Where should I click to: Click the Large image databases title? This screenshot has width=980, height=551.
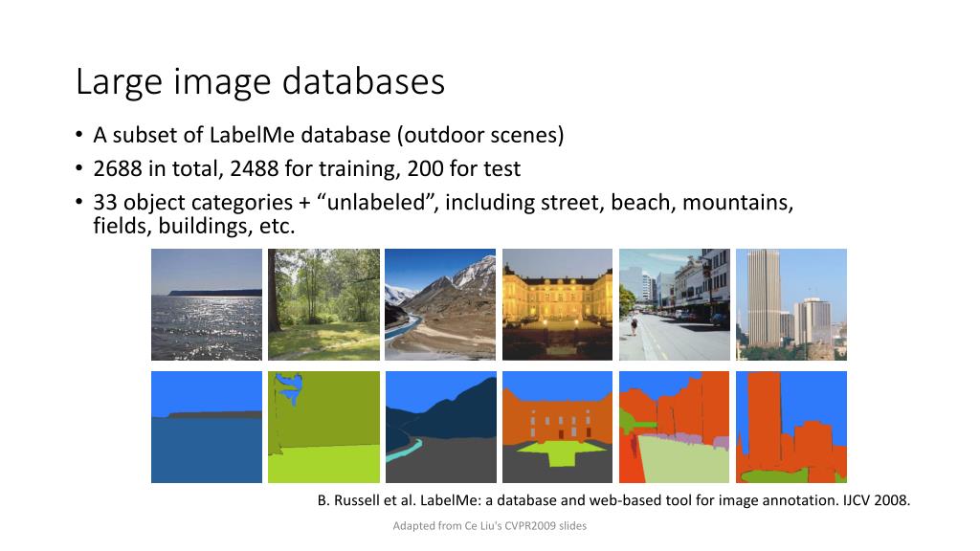click(260, 82)
